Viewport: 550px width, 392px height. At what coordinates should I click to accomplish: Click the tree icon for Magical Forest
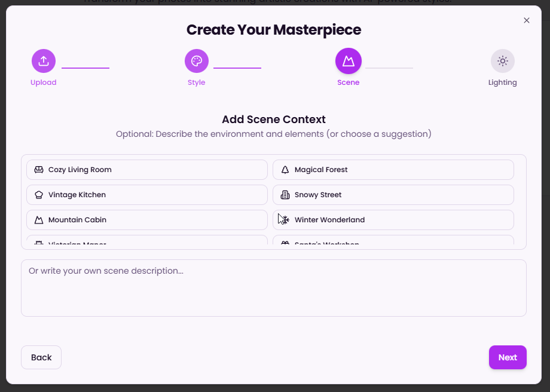tap(285, 170)
